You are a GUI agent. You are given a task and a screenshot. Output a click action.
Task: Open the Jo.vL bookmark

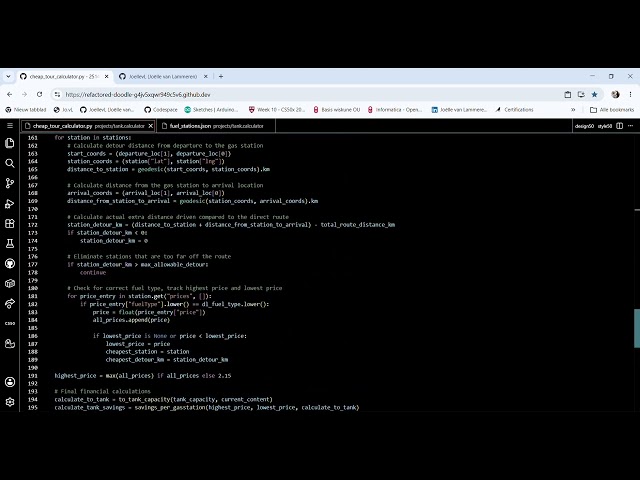click(x=63, y=110)
